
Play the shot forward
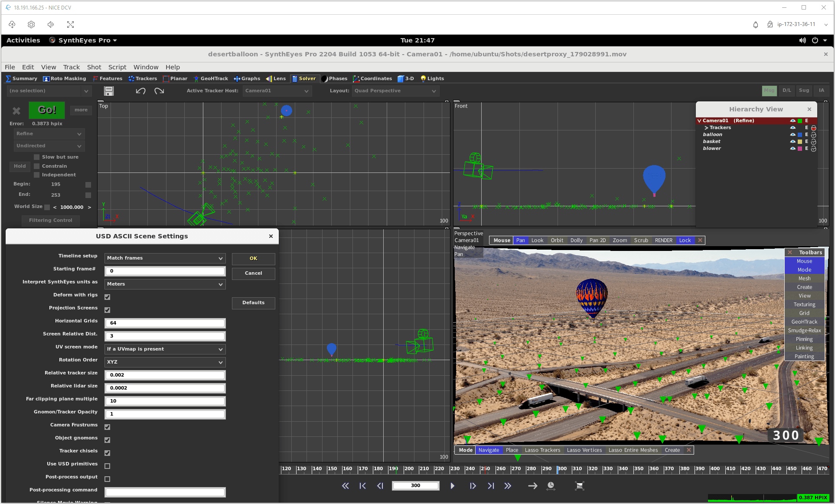pos(452,486)
